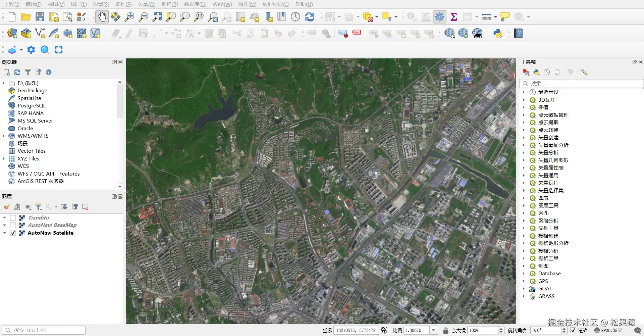Click the Zoom Full extent tool

(157, 17)
